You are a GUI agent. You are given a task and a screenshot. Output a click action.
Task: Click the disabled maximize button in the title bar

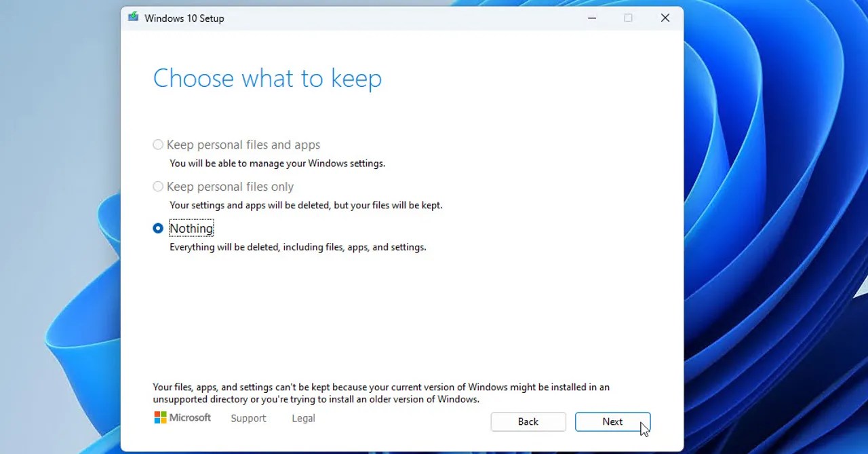[629, 18]
